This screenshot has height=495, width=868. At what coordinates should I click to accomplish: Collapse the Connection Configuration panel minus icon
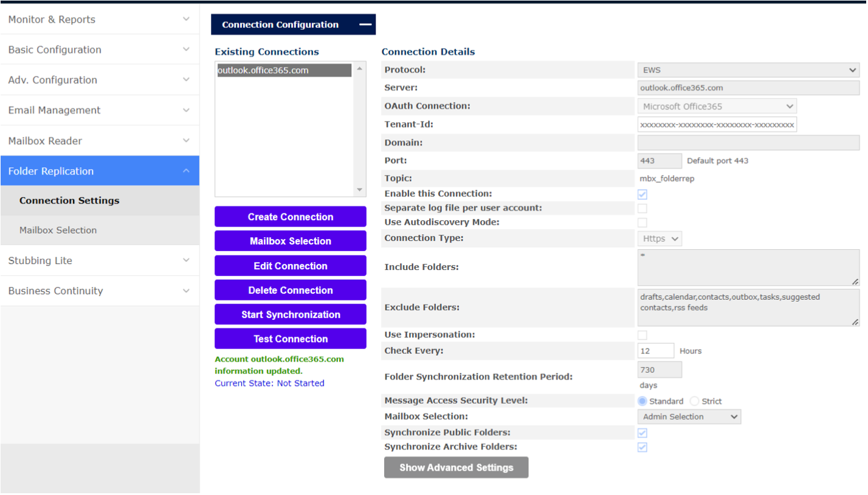coord(365,25)
